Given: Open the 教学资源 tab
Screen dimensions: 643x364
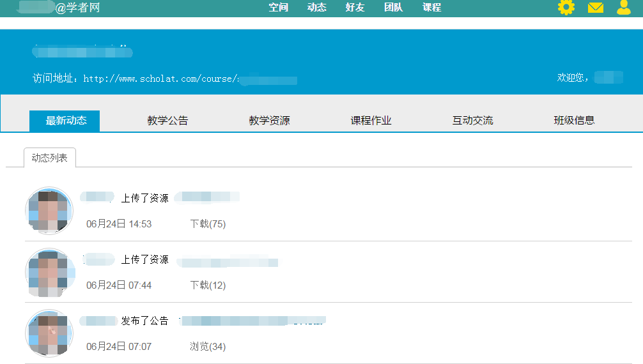Looking at the screenshot, I should tap(269, 120).
